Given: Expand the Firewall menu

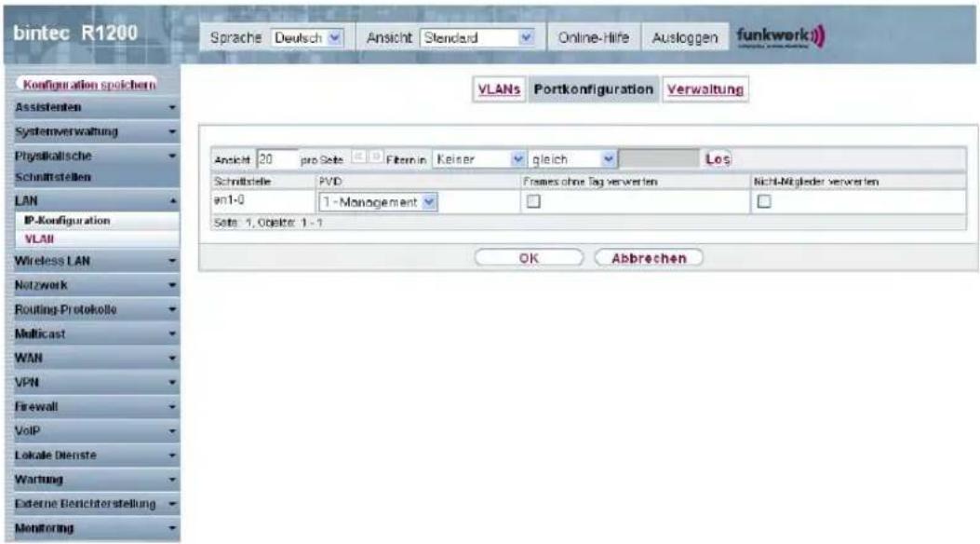Looking at the screenshot, I should coord(92,406).
